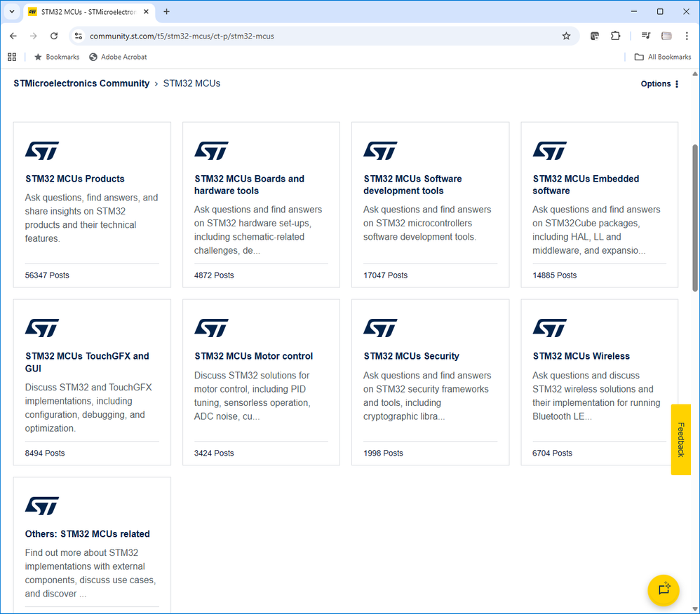Open Others: STM32 MCUs related board
Viewport: 700px width, 614px height.
(88, 533)
